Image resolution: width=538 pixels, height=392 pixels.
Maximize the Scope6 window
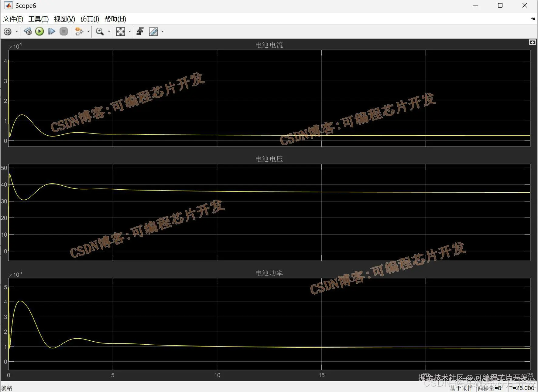point(500,5)
